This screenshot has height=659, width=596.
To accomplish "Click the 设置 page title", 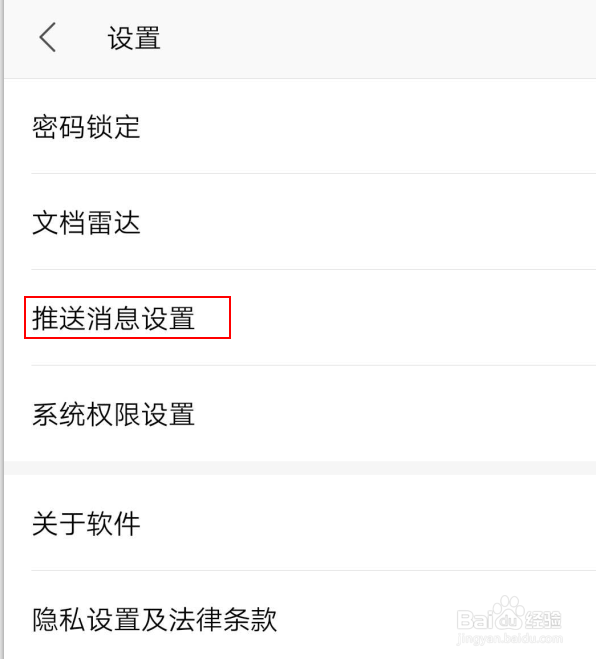I will tap(134, 38).
